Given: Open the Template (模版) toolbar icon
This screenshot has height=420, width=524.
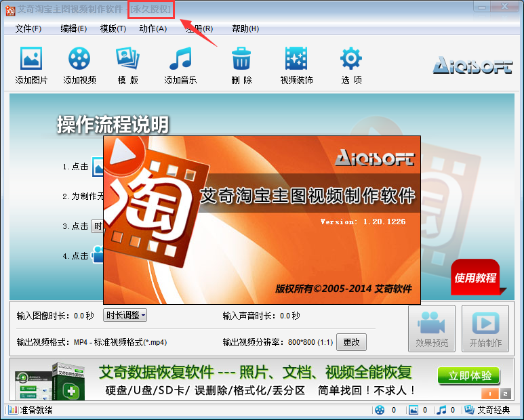Looking at the screenshot, I should (x=127, y=58).
